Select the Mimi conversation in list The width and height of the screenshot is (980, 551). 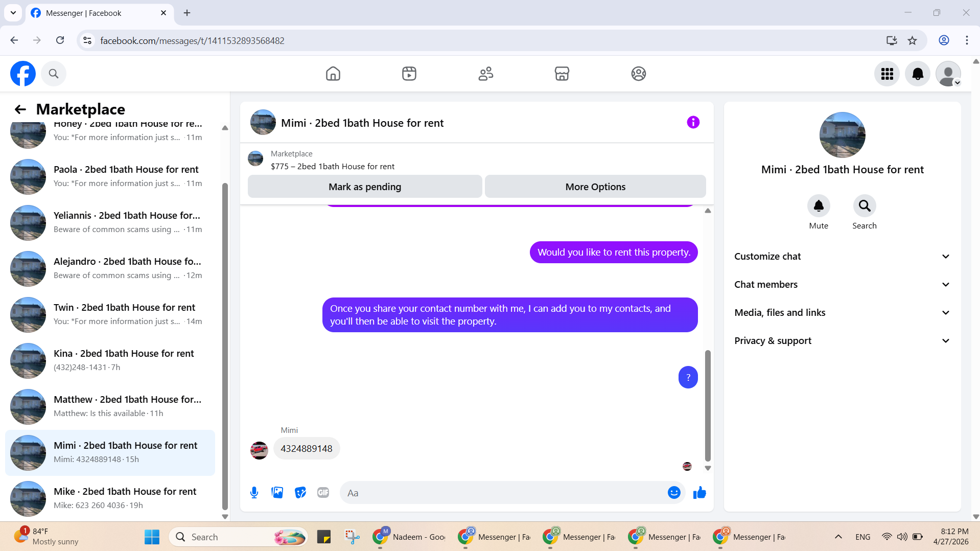pyautogui.click(x=110, y=453)
